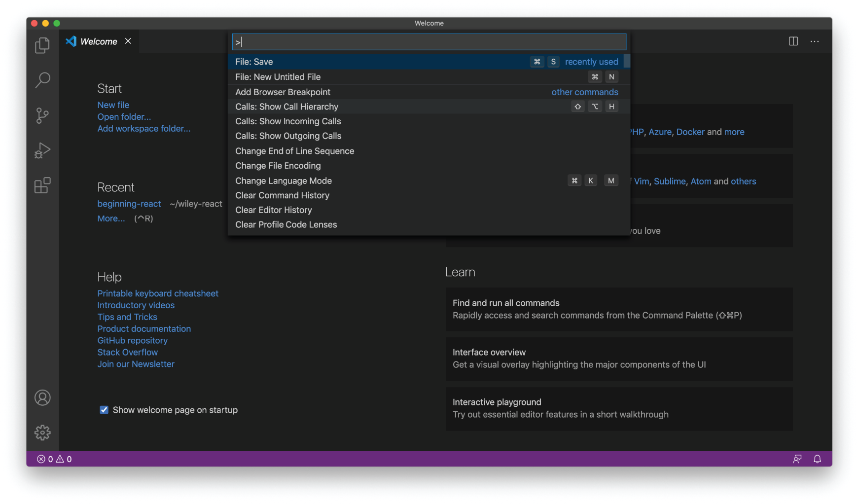Choose Change Language Mode from the palette
The image size is (859, 504).
pos(283,180)
